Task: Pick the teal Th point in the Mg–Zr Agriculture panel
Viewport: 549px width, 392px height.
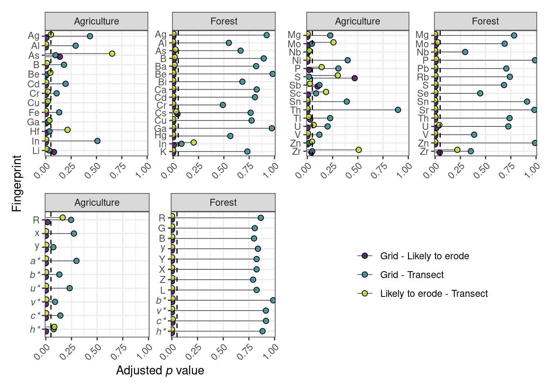Action: pyautogui.click(x=398, y=110)
